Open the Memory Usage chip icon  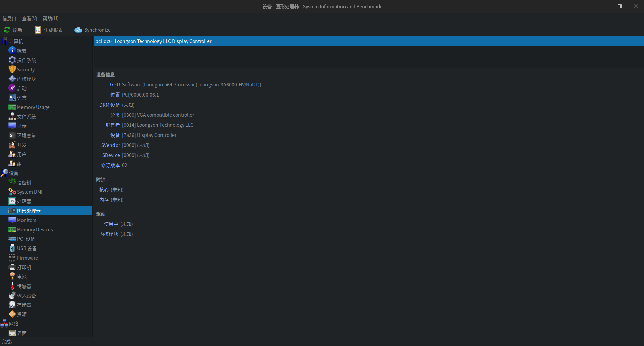(x=12, y=107)
